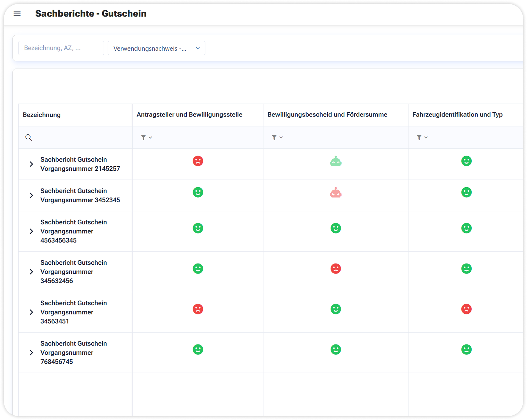
Task: Click green smiley in Antragsteller for 768456745
Action: point(198,349)
